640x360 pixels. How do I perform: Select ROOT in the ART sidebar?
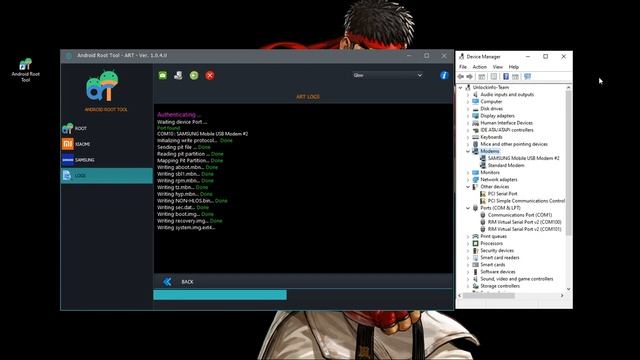(107, 128)
